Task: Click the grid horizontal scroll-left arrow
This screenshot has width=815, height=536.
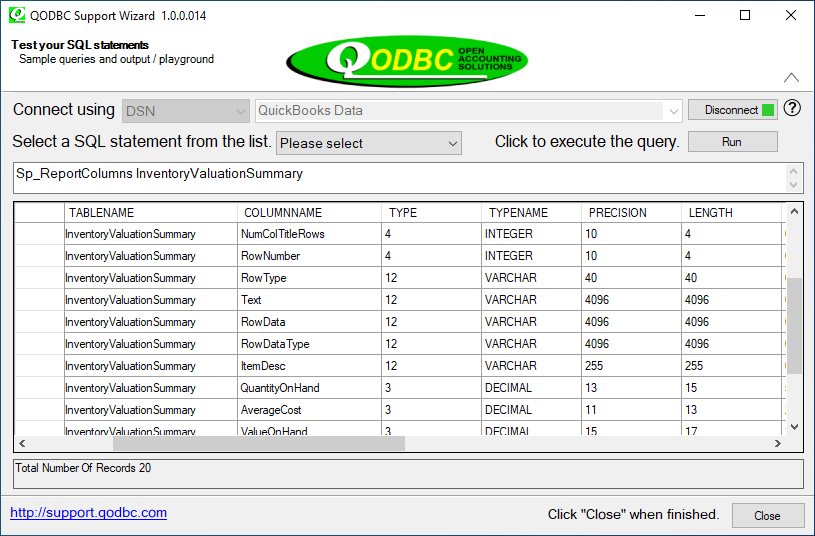Action: 22,443
